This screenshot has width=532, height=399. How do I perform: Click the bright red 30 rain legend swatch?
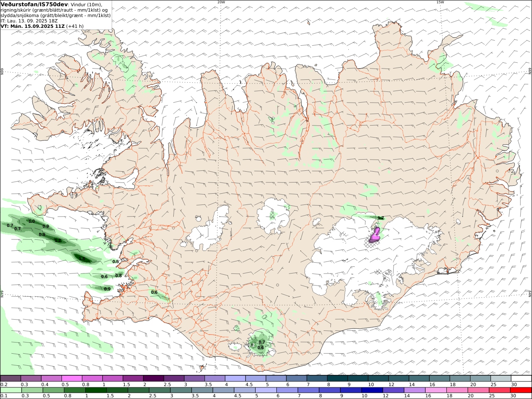[521, 390]
